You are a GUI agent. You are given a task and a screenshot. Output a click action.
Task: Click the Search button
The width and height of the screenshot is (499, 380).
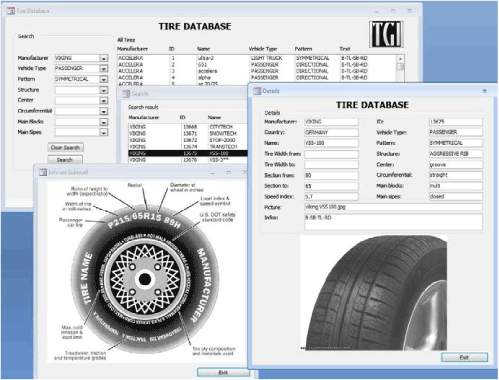click(65, 160)
